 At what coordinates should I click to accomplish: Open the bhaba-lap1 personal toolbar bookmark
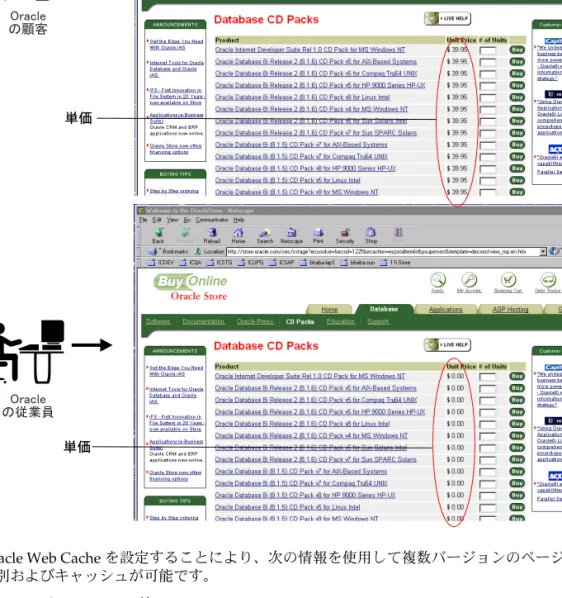coord(317,262)
